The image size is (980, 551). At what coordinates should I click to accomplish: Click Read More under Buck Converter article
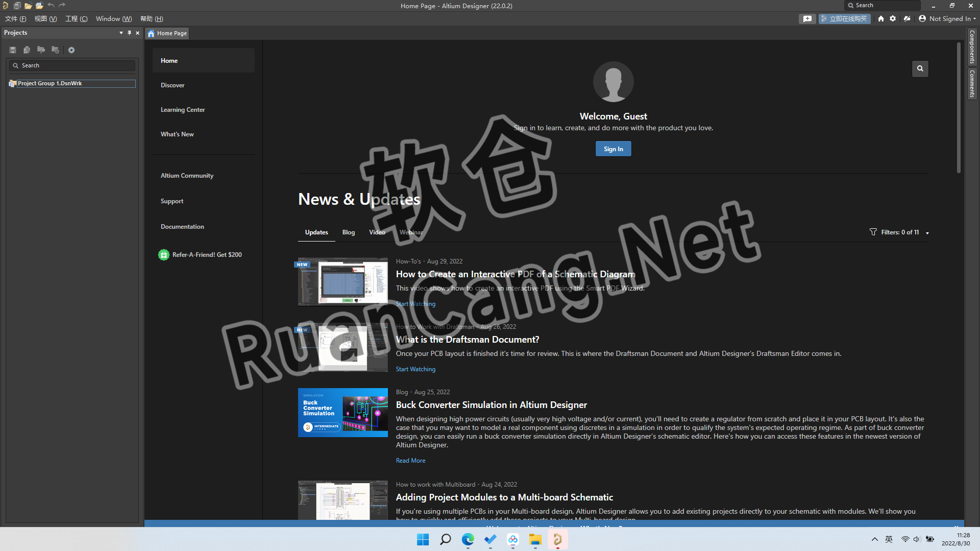tap(410, 461)
